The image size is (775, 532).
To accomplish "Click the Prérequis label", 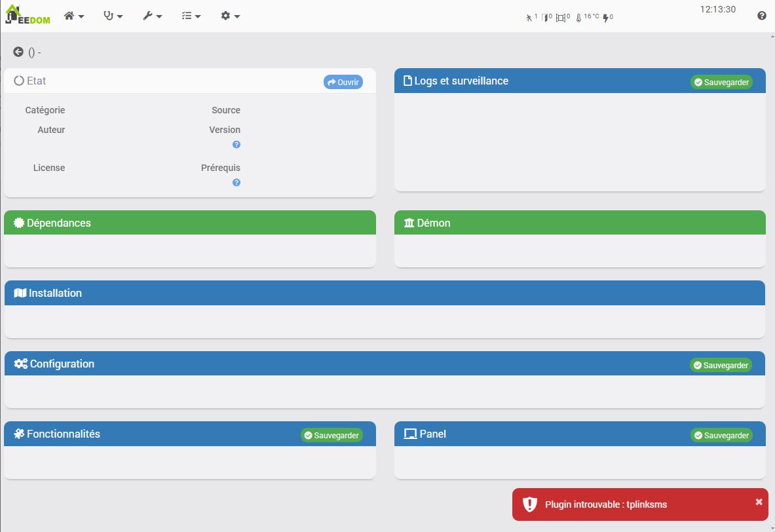I will point(220,168).
